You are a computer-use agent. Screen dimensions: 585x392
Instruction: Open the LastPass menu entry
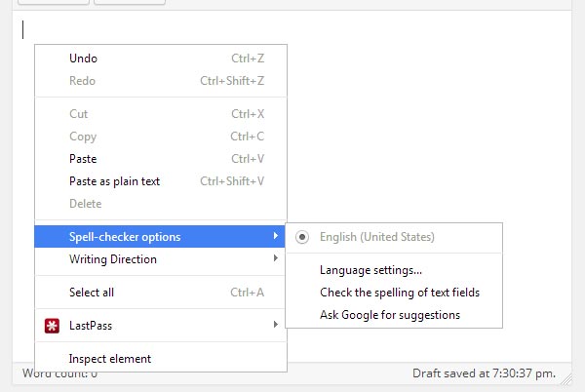[161, 326]
